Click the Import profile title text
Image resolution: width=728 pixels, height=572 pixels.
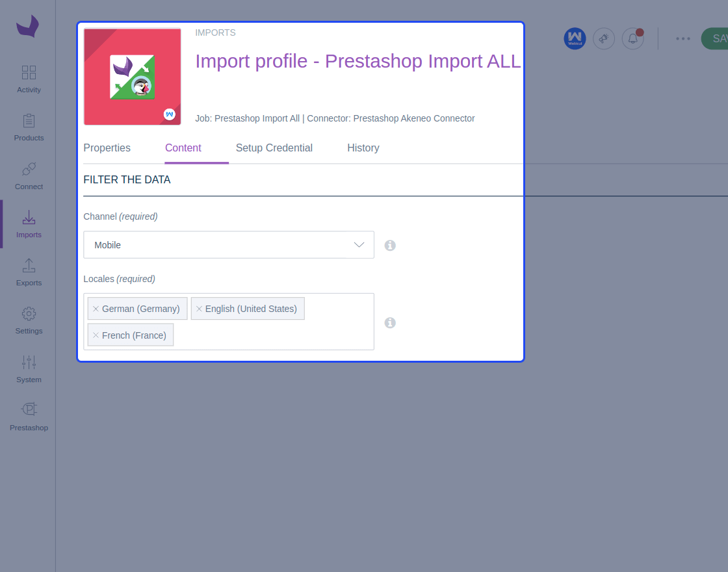tap(358, 61)
